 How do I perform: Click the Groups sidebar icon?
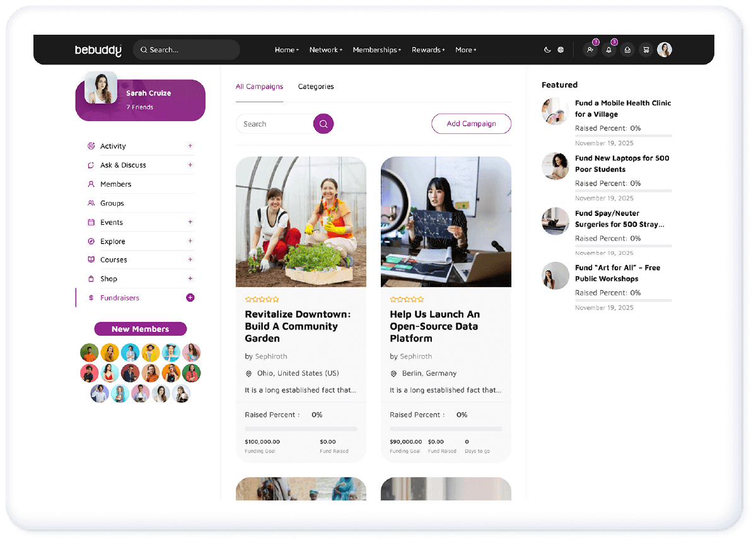(91, 203)
